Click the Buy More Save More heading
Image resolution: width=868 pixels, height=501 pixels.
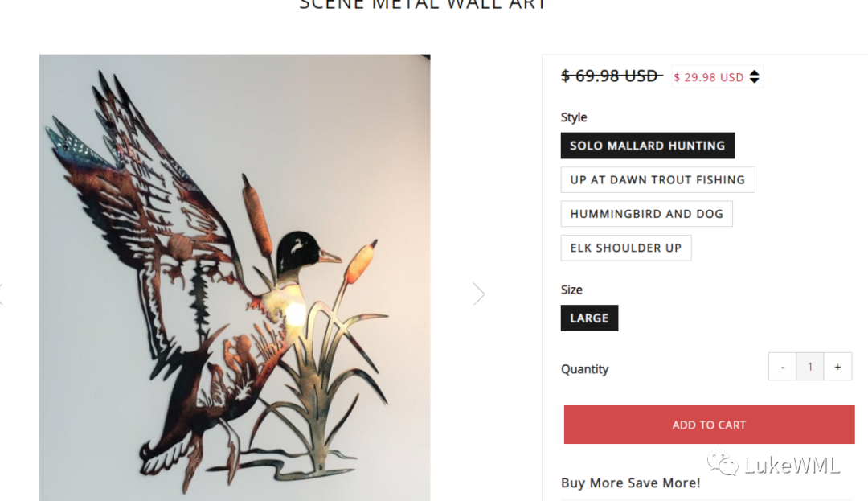click(630, 483)
